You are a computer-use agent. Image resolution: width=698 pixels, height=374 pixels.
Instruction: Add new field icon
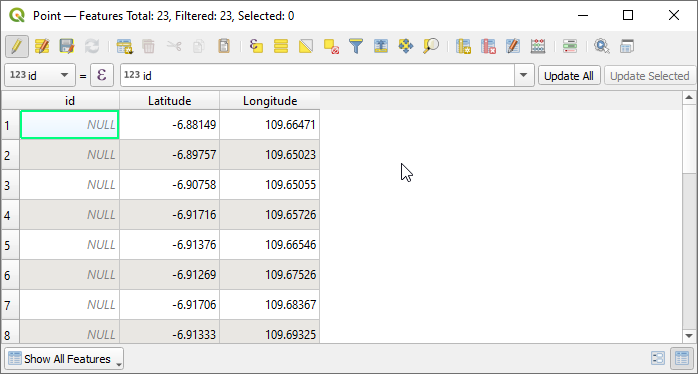pos(463,46)
